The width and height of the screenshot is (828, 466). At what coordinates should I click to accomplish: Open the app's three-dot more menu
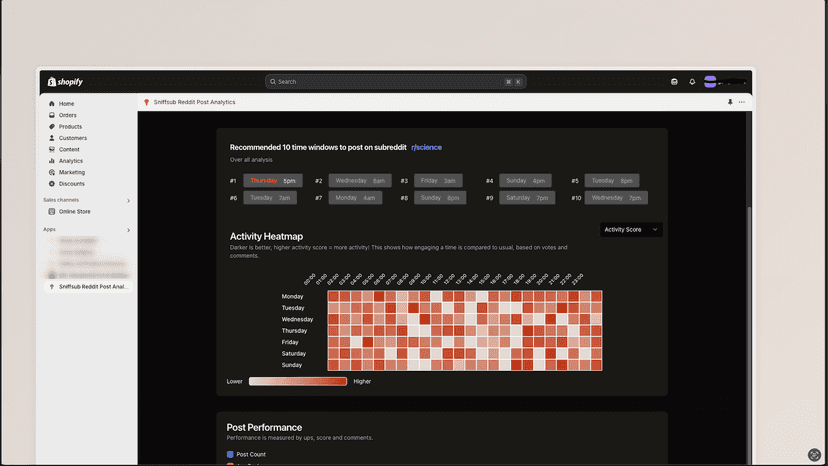741,102
